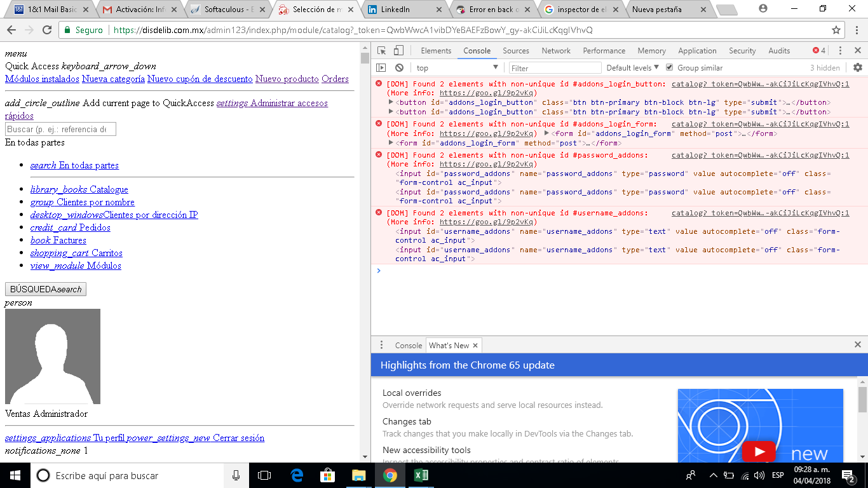The image size is (868, 488).
Task: Activate the inspect element picker icon
Action: click(381, 51)
